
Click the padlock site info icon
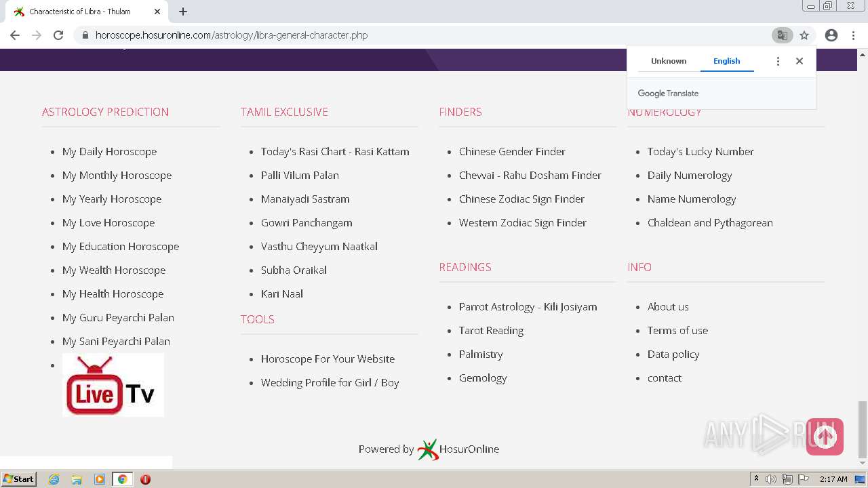click(85, 35)
